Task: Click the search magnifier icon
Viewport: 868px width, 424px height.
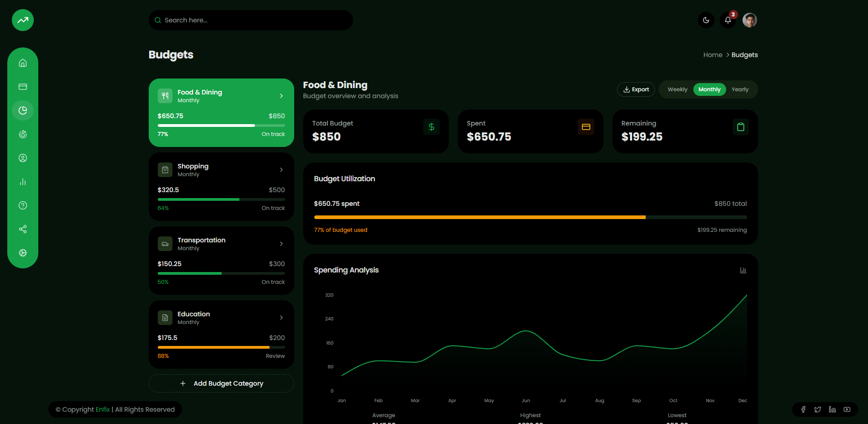Action: click(x=158, y=20)
